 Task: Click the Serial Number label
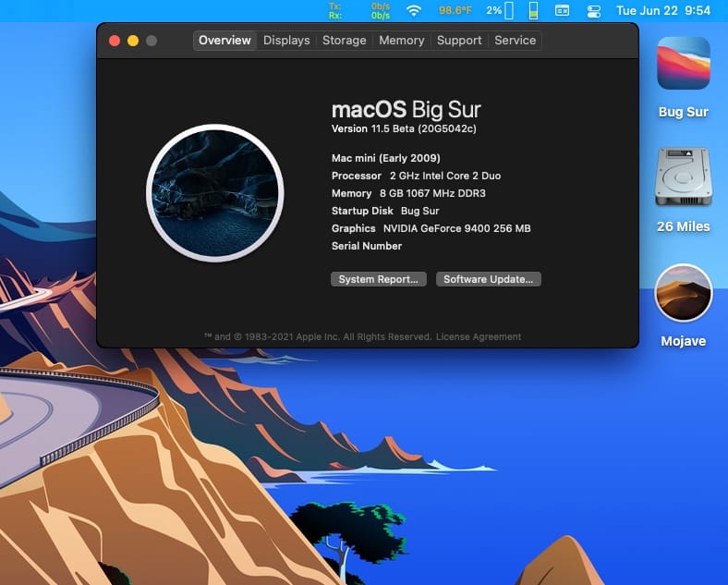tap(367, 246)
